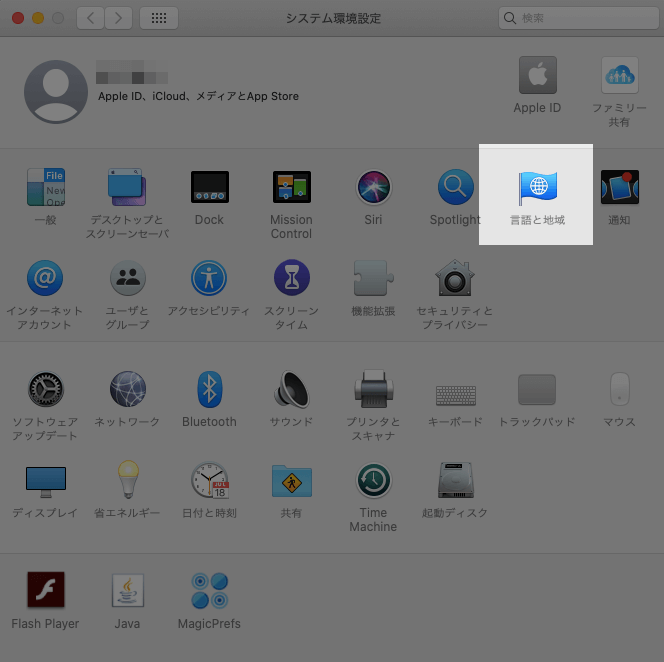Screen dimensions: 664x662
Task: Click the user profile avatar
Action: click(55, 91)
